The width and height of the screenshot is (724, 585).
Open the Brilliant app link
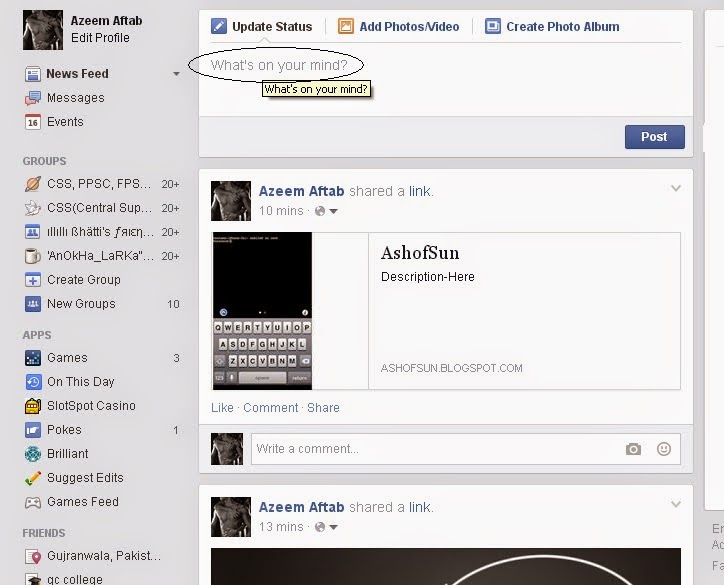click(x=68, y=454)
